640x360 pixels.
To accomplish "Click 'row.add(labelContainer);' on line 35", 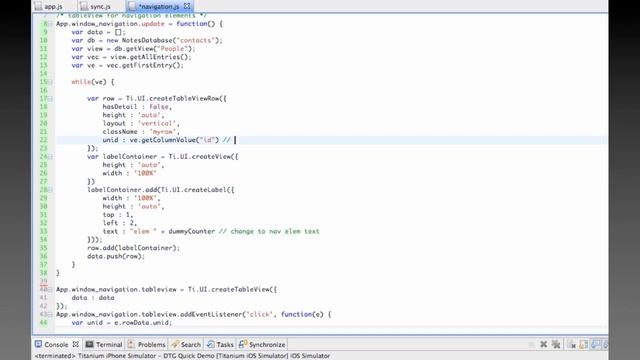I will (133, 248).
